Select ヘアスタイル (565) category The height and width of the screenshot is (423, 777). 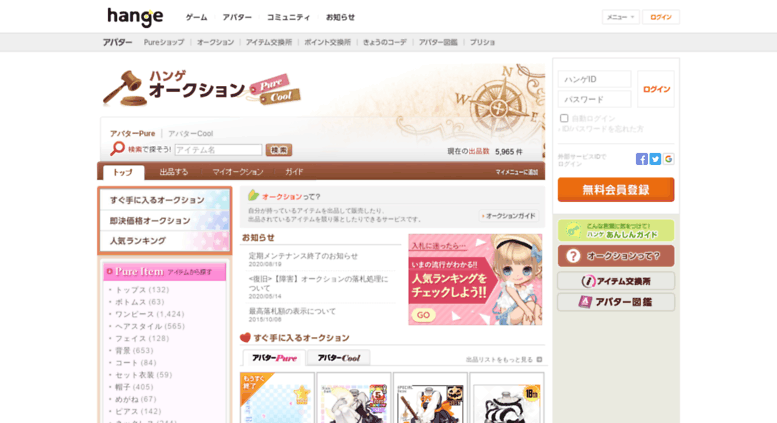150,326
